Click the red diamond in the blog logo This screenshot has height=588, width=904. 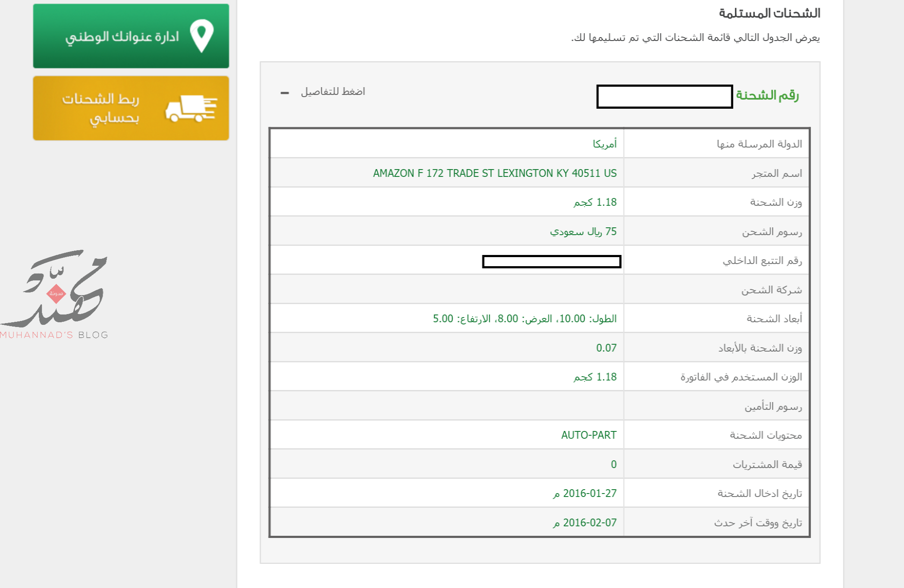[x=56, y=293]
